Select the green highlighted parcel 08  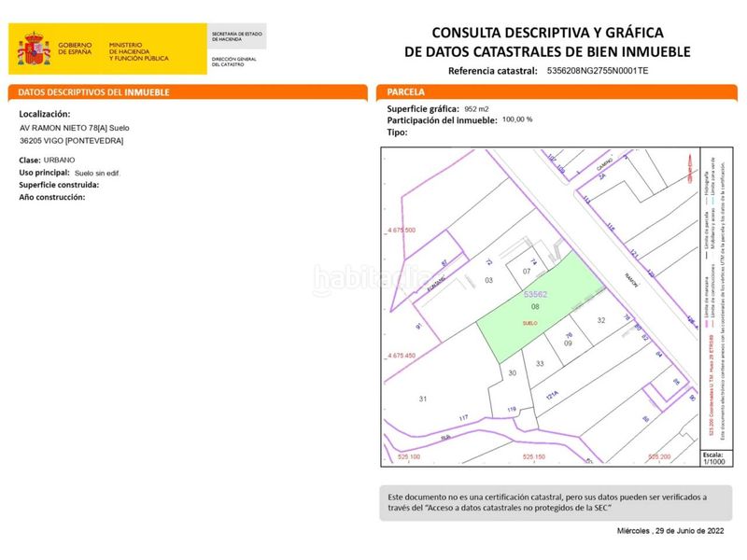(x=541, y=308)
